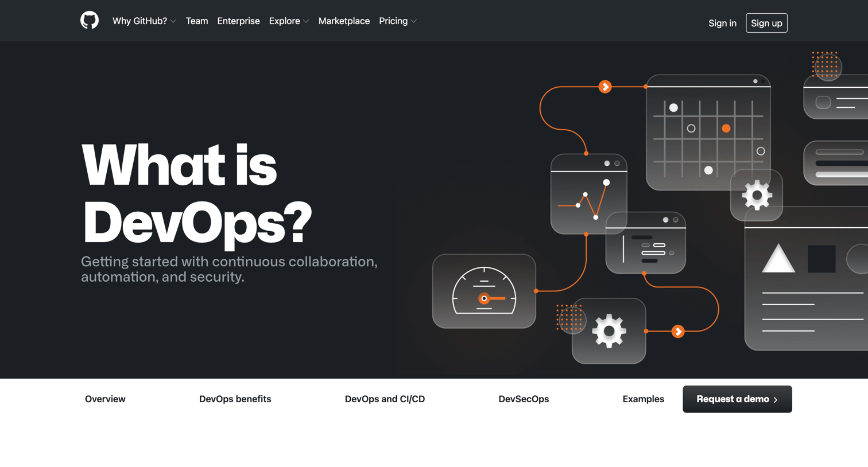Open the Marketplace link
Viewport: 868px width, 467px height.
click(344, 21)
